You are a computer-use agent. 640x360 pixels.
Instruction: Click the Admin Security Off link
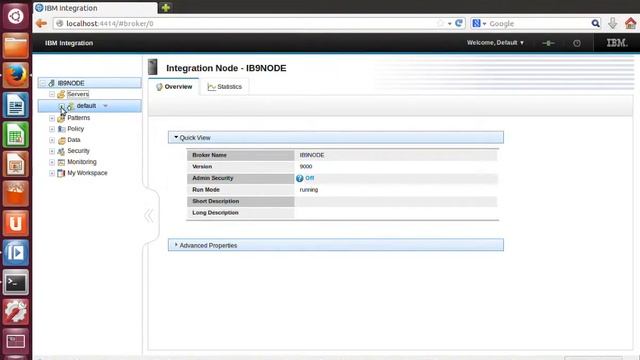(309, 178)
